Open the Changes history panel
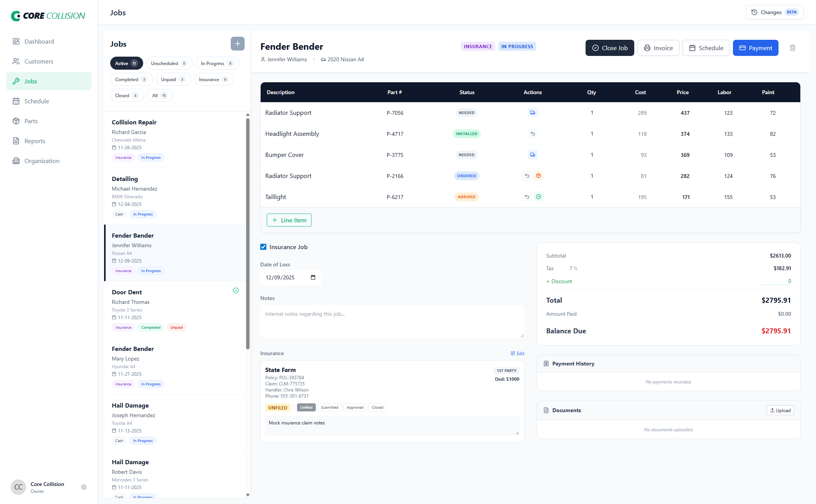The height and width of the screenshot is (504, 816). 774,12
